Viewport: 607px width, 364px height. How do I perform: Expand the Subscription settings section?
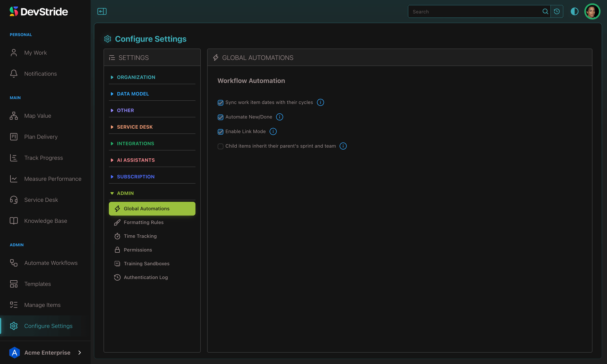point(152,177)
